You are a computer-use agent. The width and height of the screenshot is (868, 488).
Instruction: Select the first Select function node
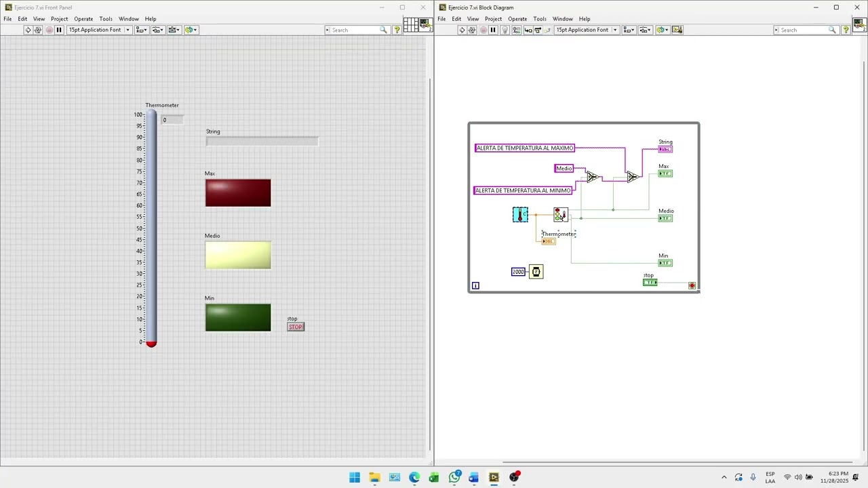[x=592, y=177]
